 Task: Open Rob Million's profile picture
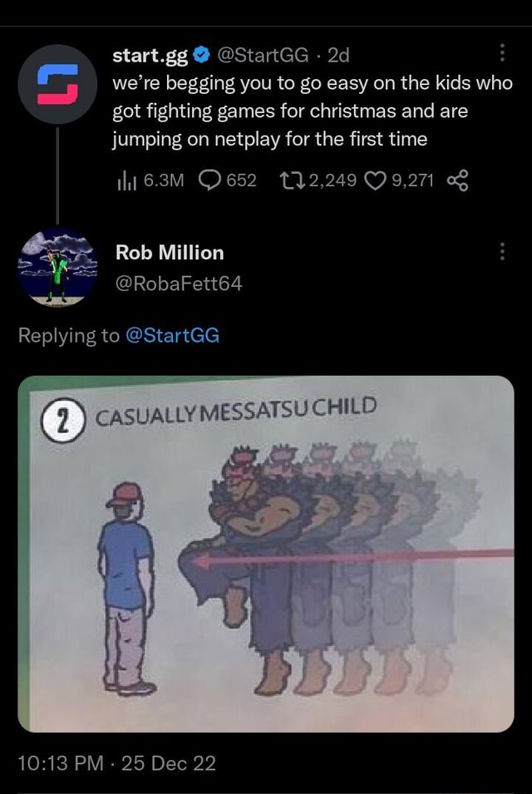57,268
